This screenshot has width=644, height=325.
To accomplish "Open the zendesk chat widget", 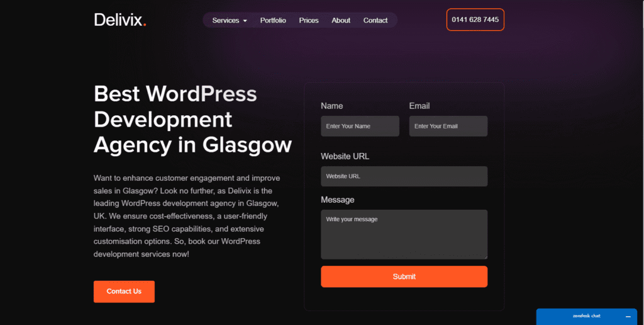I will 587,316.
